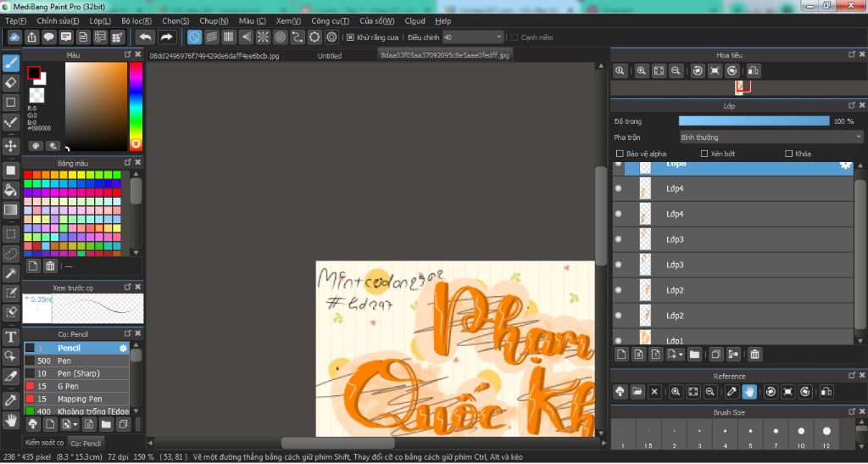Image resolution: width=868 pixels, height=464 pixels.
Task: Select the Lớp8 layer
Action: 732,168
